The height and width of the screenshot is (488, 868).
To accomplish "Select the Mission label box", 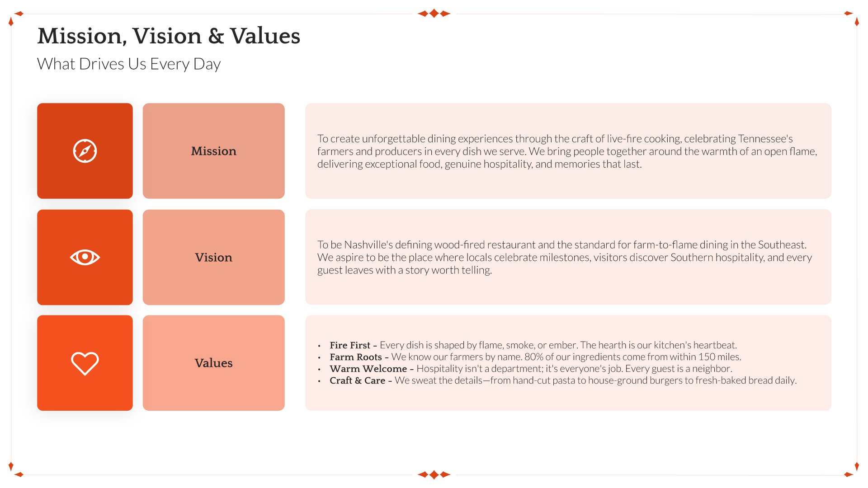I will pos(213,151).
